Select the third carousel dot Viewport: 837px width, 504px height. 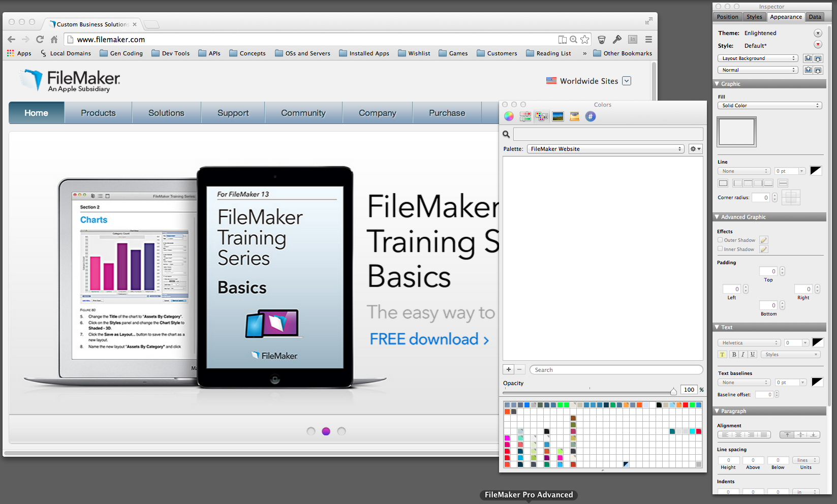point(342,431)
